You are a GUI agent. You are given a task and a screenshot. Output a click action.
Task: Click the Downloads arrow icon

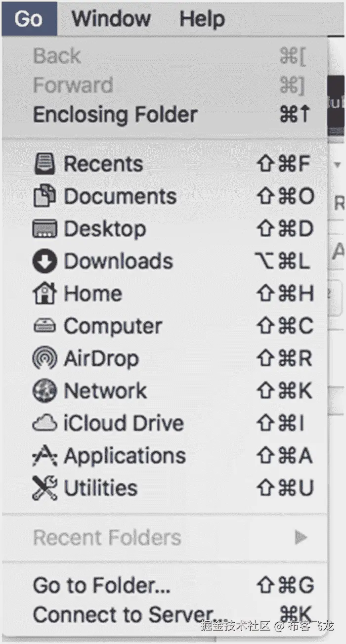(45, 261)
